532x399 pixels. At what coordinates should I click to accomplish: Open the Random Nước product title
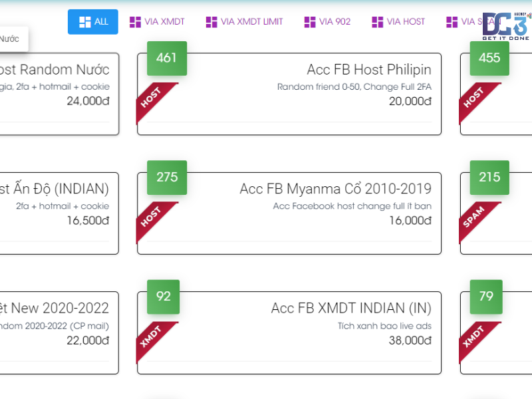pos(55,70)
